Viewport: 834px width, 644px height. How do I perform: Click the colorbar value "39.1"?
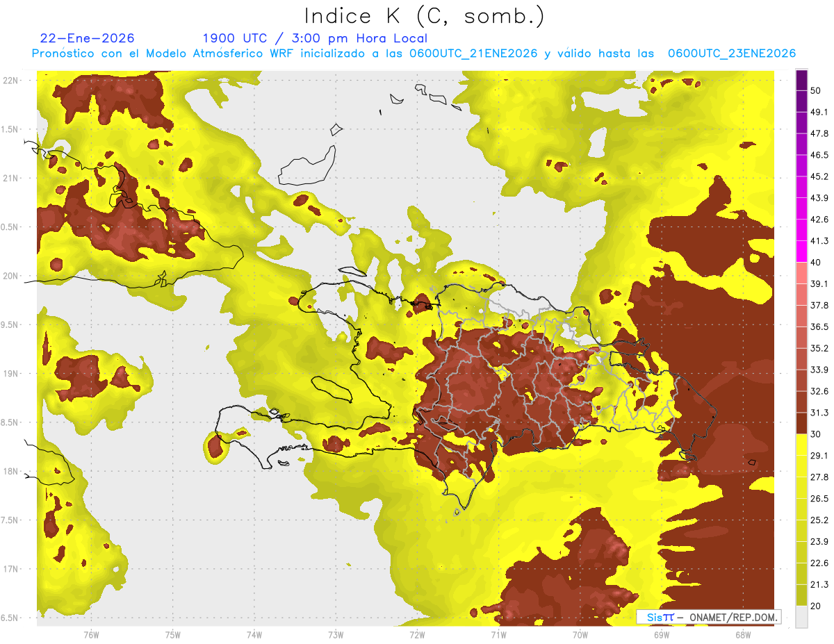click(x=819, y=283)
